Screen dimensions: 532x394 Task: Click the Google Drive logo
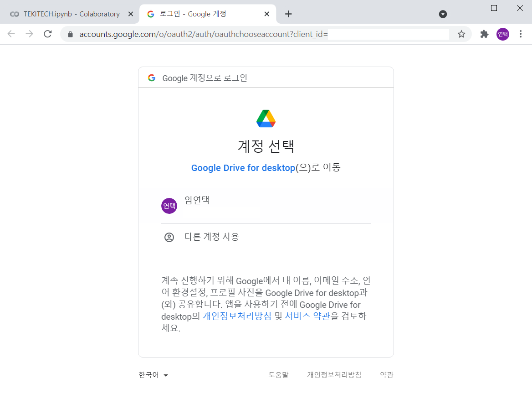(266, 119)
